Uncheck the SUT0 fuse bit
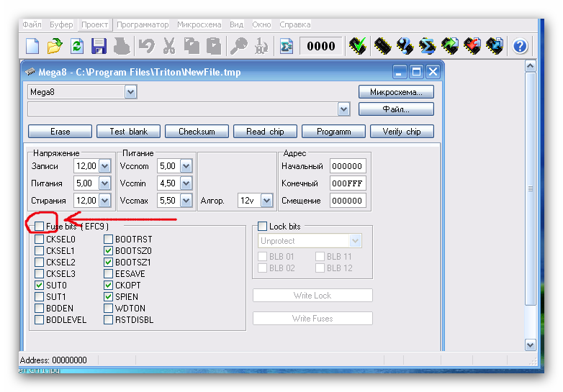This screenshot has width=563, height=392. [x=39, y=285]
